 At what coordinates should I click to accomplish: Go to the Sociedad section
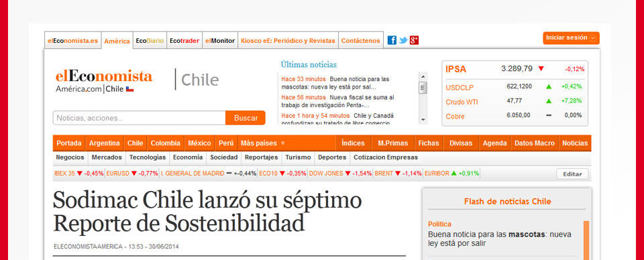pos(224,157)
